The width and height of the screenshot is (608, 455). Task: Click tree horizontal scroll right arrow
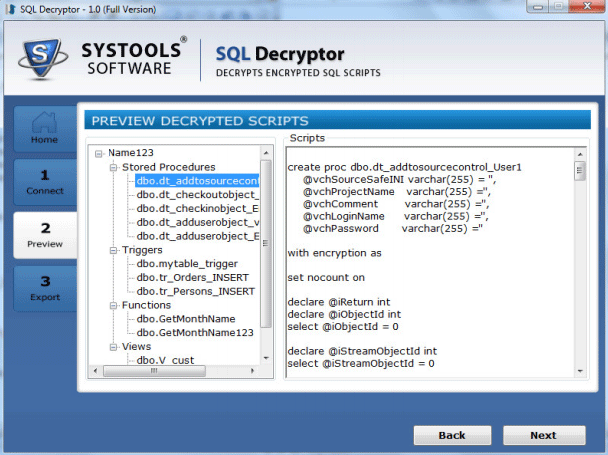click(252, 371)
